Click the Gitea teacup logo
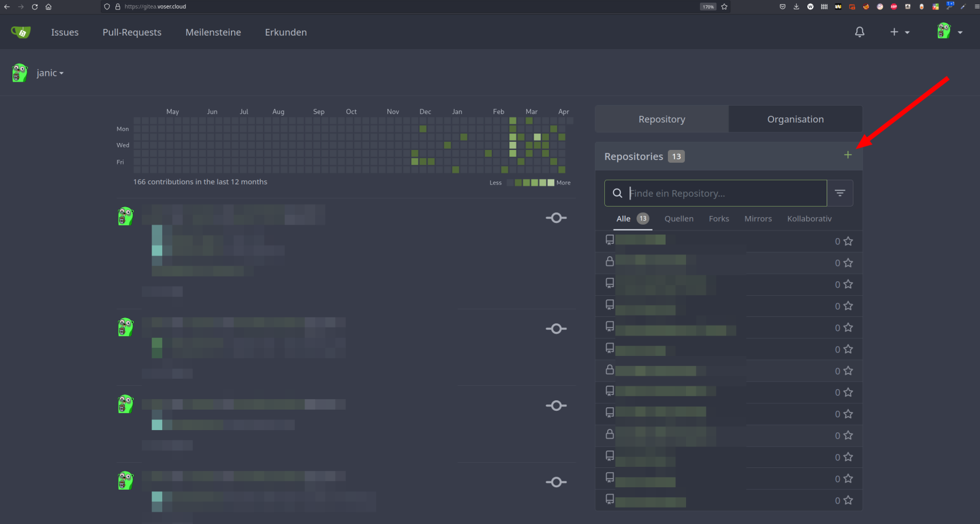This screenshot has height=524, width=980. click(21, 32)
